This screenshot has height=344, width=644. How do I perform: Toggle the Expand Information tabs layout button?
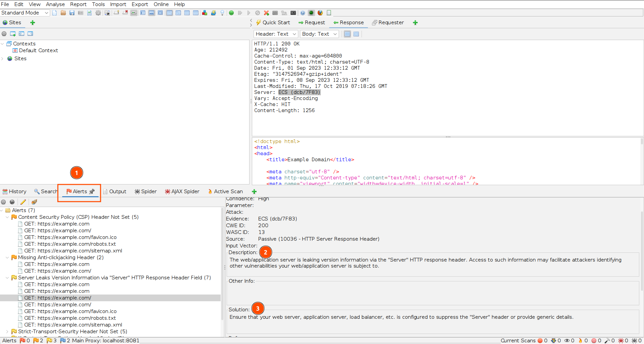click(152, 13)
